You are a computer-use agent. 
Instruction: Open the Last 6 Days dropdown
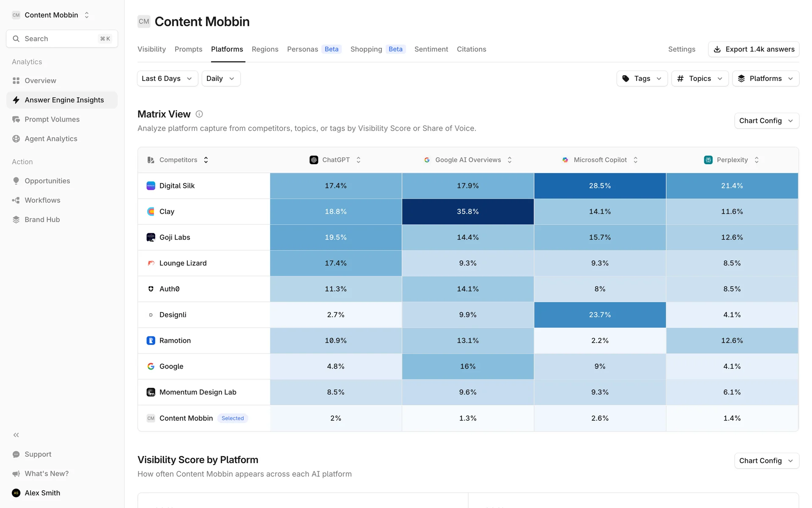tap(167, 79)
